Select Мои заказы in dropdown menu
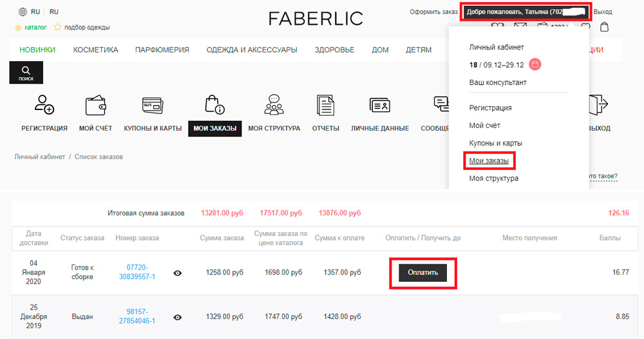Viewport: 644px width, 339px height. click(489, 161)
